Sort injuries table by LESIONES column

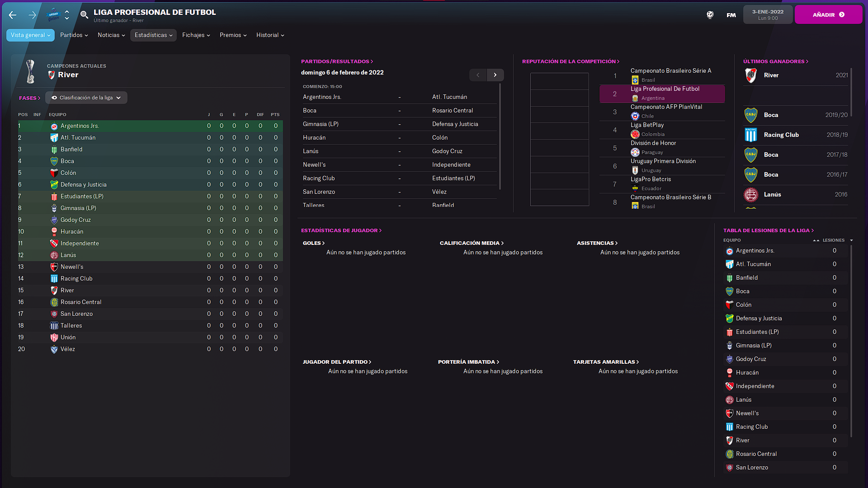click(x=833, y=240)
